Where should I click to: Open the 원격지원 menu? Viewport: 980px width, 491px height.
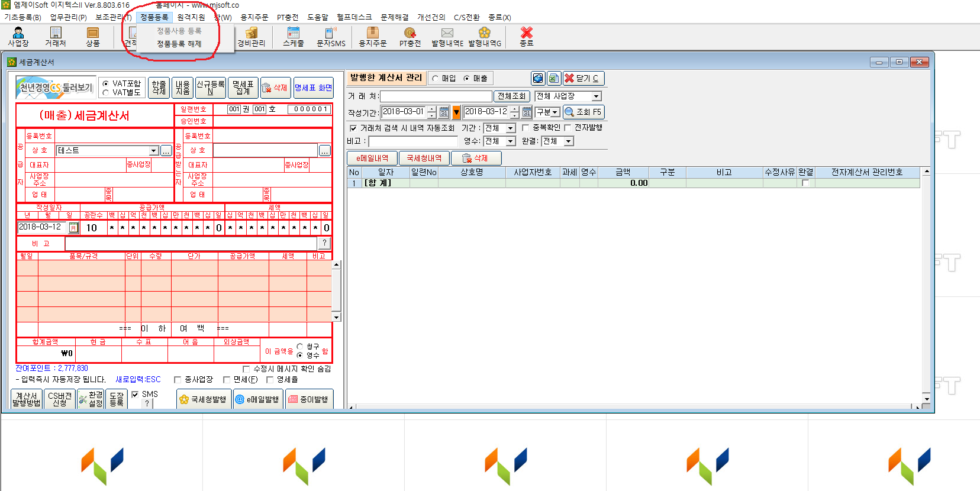[x=191, y=17]
